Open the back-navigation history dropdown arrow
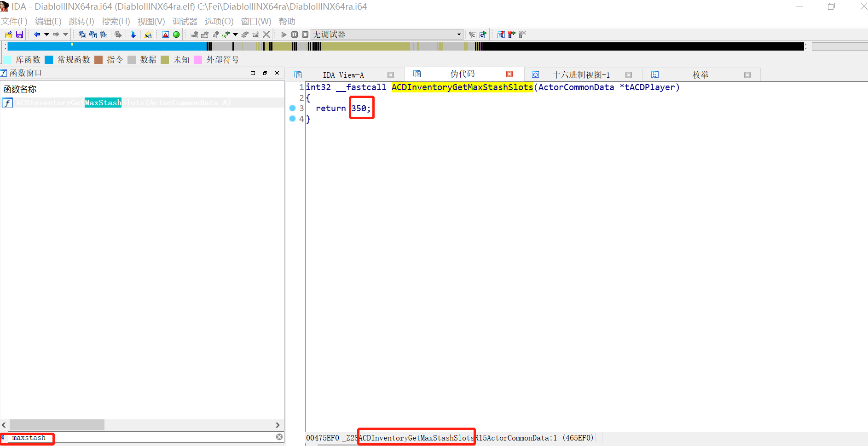Image resolution: width=868 pixels, height=446 pixels. pyautogui.click(x=46, y=34)
